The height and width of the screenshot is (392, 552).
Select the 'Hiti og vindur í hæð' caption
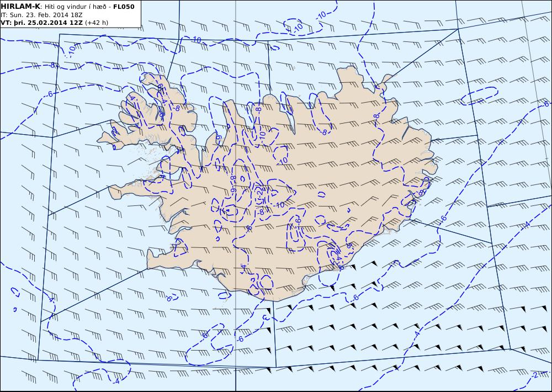75,7
